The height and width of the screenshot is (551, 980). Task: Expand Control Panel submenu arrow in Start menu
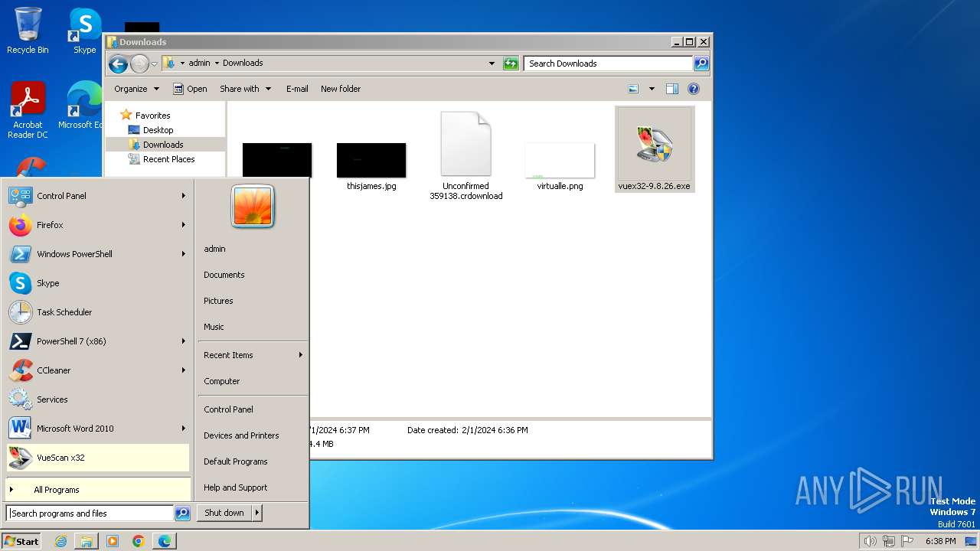point(184,196)
